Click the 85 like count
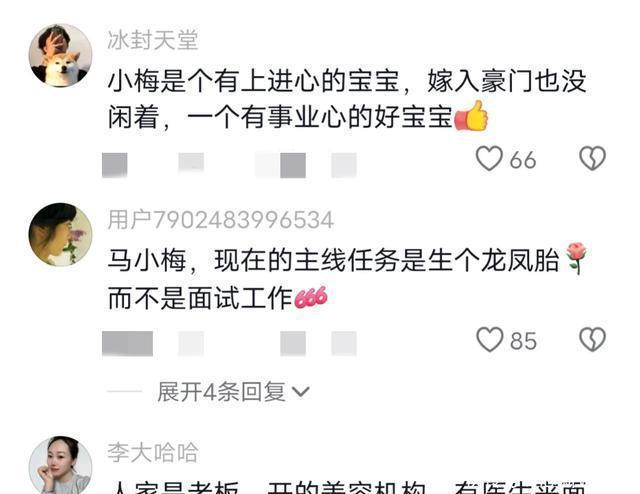The image size is (640, 494). (523, 341)
